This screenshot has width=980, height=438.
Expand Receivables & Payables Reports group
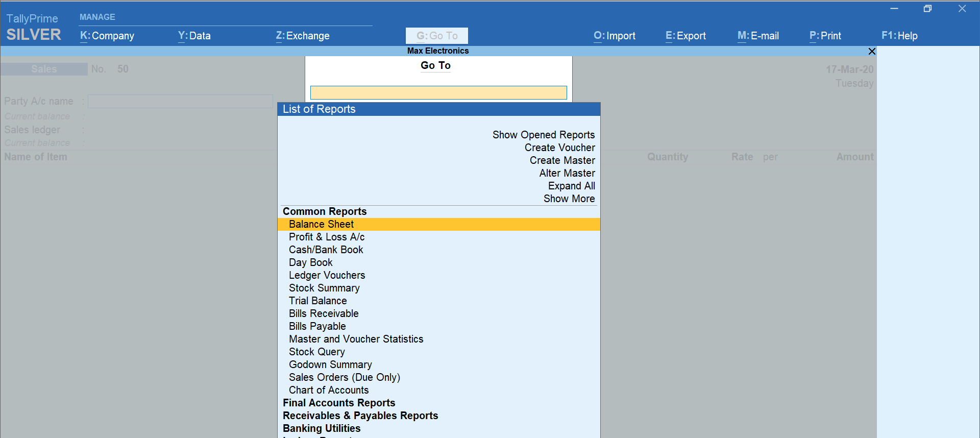click(x=360, y=416)
